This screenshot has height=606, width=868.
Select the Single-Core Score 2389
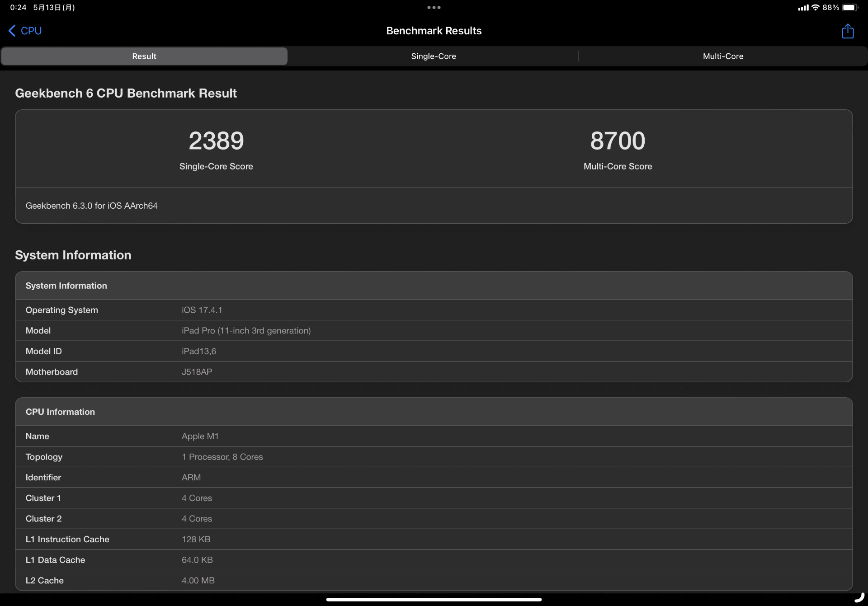coord(216,141)
